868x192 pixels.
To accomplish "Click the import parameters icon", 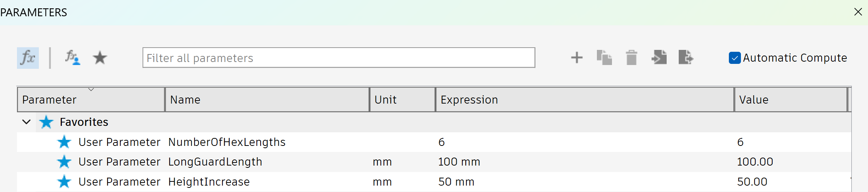I will [659, 58].
